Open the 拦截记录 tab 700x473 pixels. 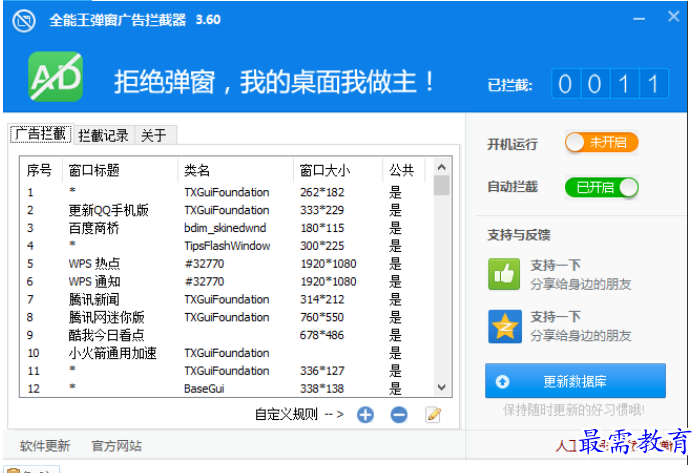[x=104, y=135]
